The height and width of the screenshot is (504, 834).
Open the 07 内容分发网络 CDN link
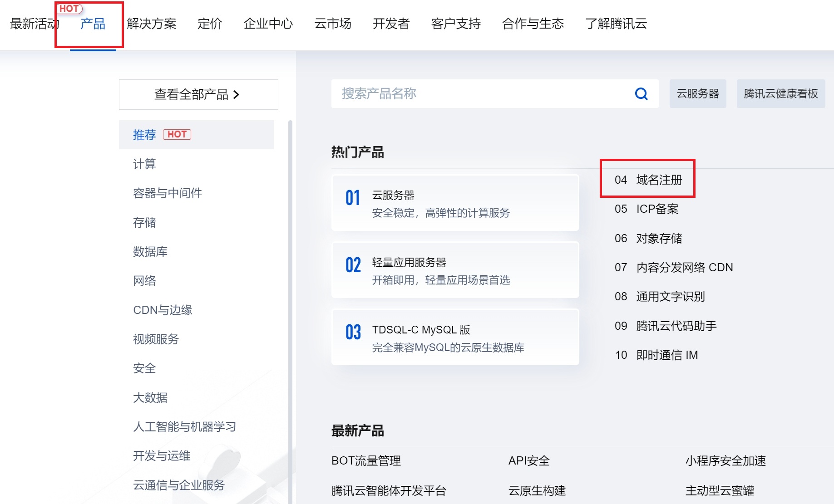[x=674, y=268]
